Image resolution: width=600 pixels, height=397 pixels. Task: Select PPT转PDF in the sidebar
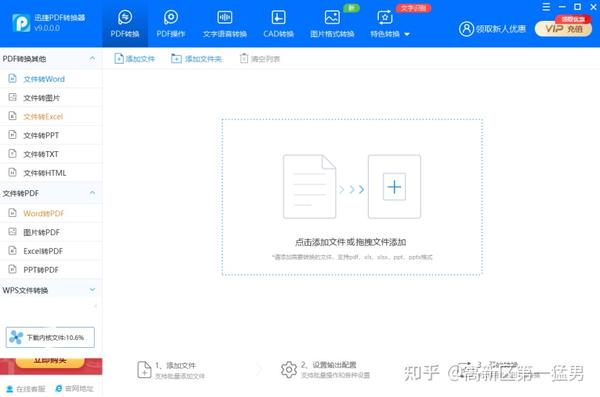(51, 270)
